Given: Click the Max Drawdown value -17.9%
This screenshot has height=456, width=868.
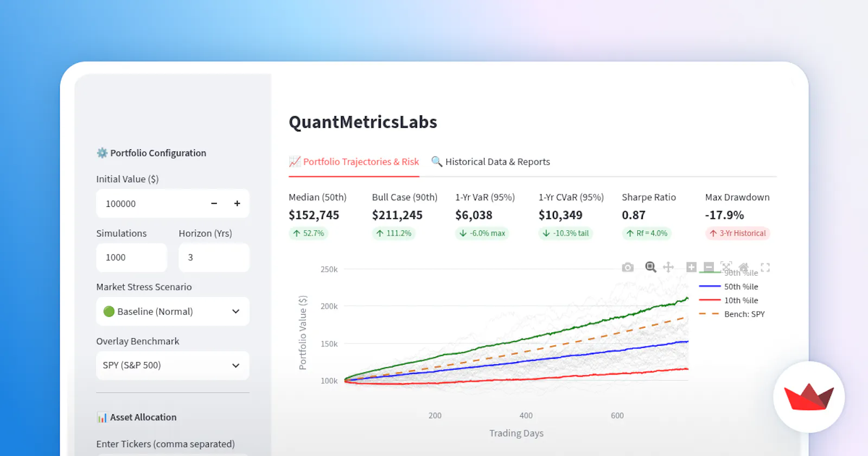Looking at the screenshot, I should coord(725,215).
